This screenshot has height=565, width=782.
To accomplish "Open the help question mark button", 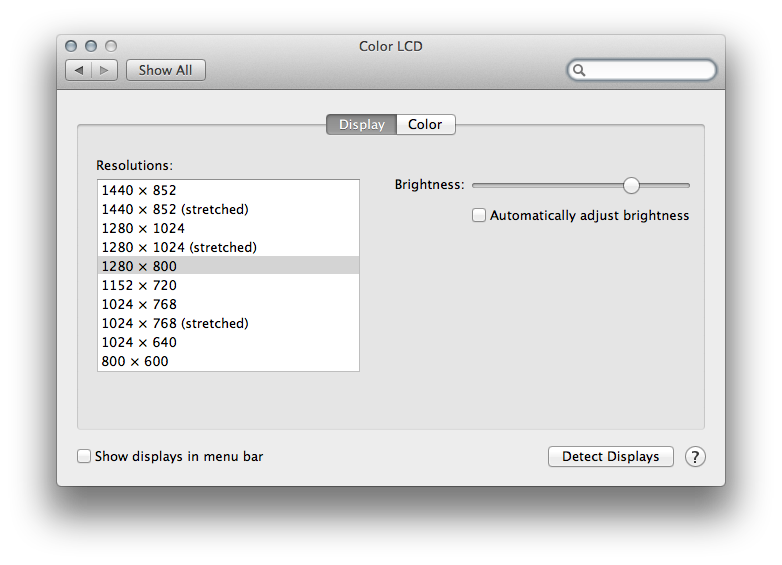I will click(x=695, y=456).
